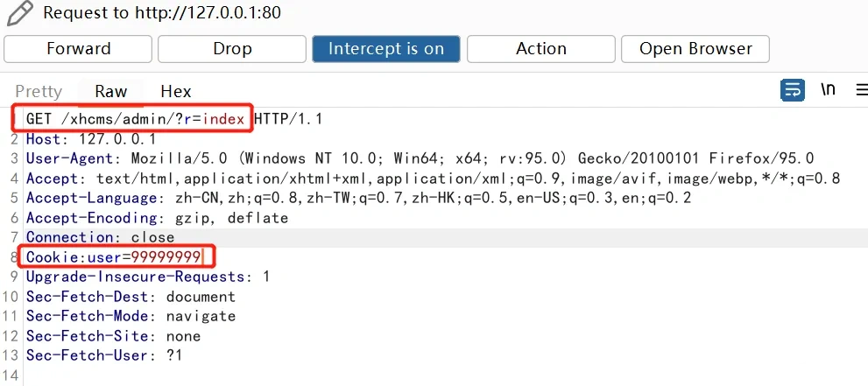This screenshot has height=386, width=868.
Task: Click the User-Agent header line
Action: (x=420, y=158)
